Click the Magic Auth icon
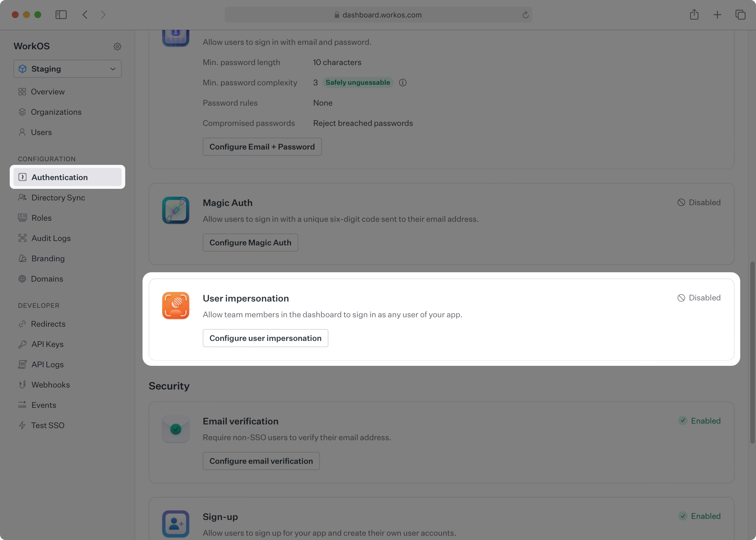 (x=175, y=210)
